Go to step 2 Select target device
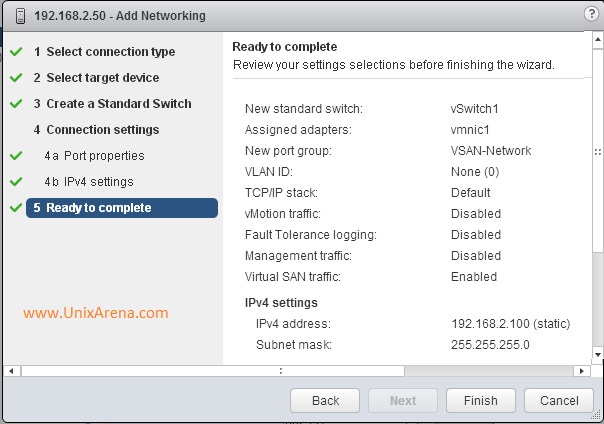The height and width of the screenshot is (424, 604). pyautogui.click(x=96, y=78)
